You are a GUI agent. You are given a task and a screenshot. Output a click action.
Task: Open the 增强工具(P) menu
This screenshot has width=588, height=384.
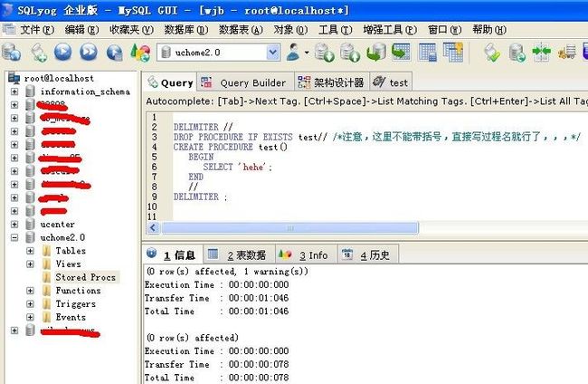(390, 30)
